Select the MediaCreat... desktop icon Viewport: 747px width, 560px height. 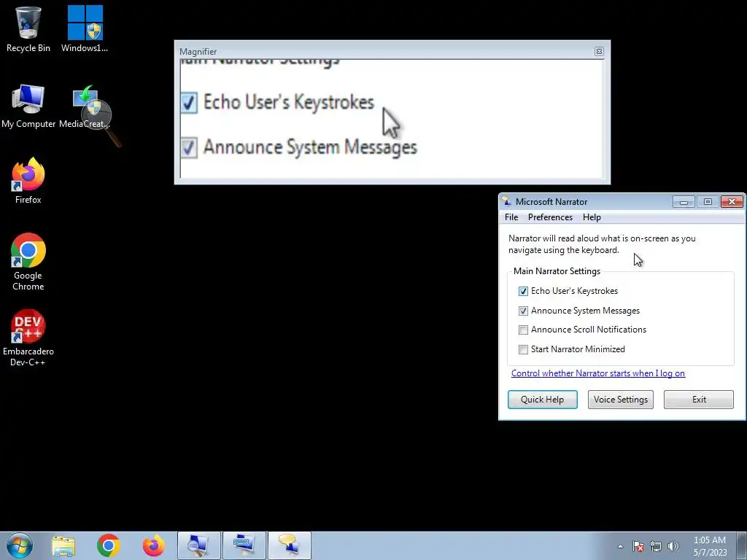(x=85, y=106)
